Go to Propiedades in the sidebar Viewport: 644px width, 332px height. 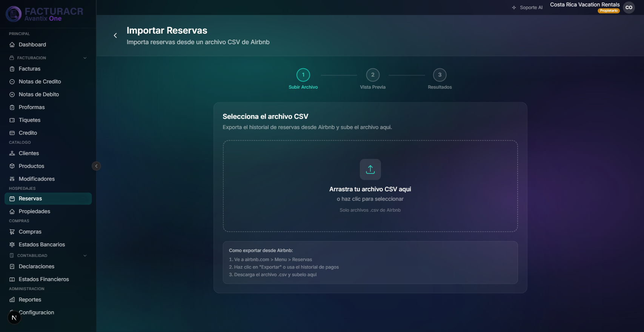pos(34,211)
